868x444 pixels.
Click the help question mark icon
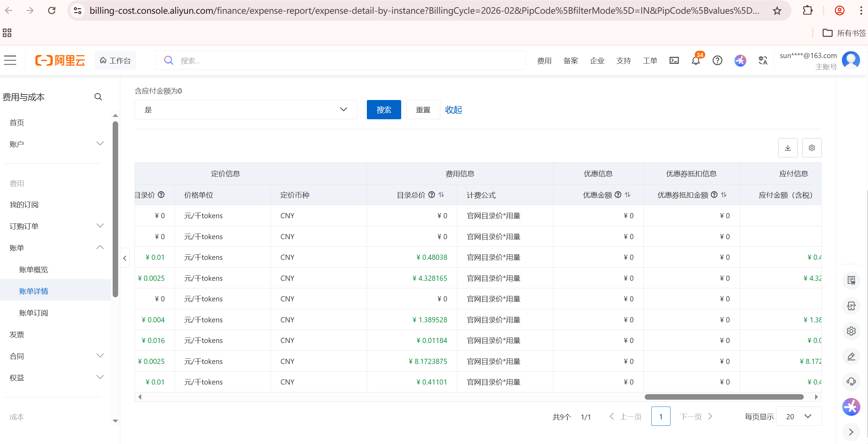717,60
